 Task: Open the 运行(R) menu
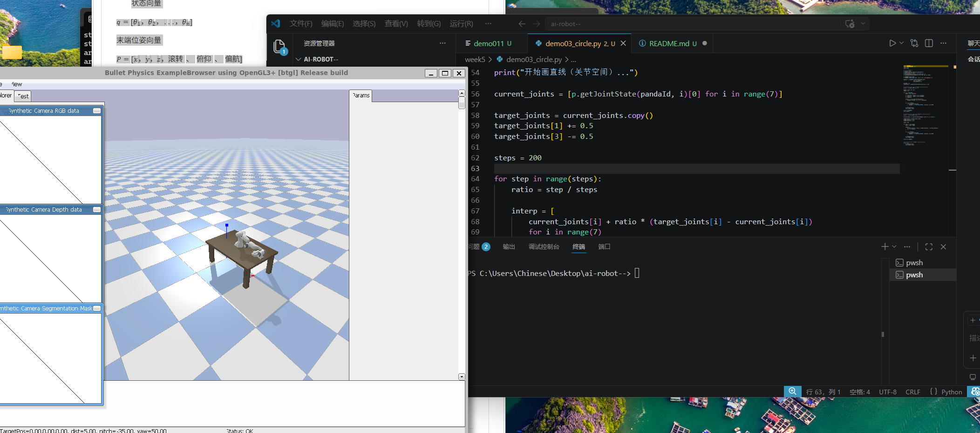pos(462,24)
